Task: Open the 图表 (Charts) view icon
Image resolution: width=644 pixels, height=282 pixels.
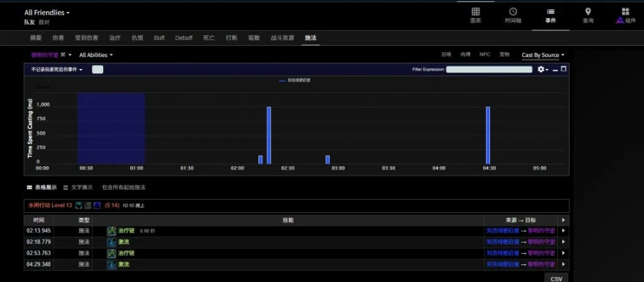Action: pyautogui.click(x=475, y=15)
